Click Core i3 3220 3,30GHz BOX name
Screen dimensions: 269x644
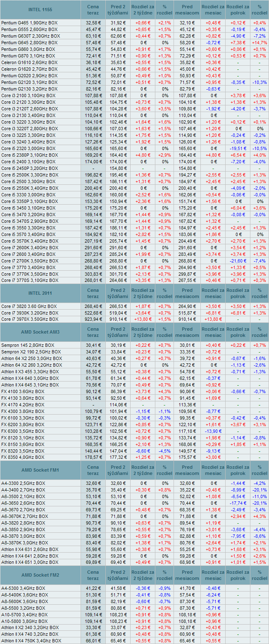(x=28, y=122)
